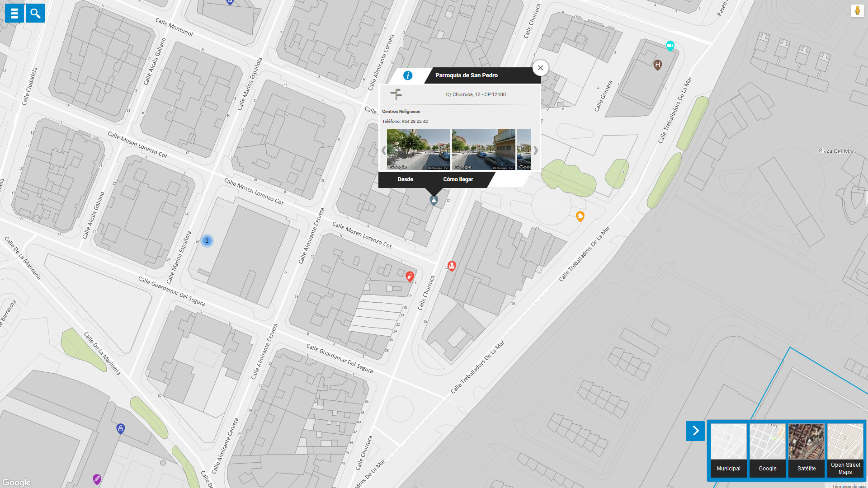Click the cyan video camera marker

tap(670, 46)
